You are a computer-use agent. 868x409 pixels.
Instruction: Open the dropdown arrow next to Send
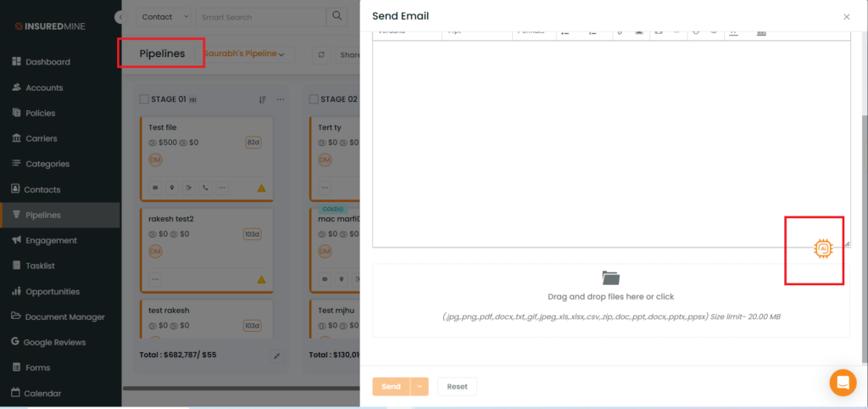coord(420,386)
